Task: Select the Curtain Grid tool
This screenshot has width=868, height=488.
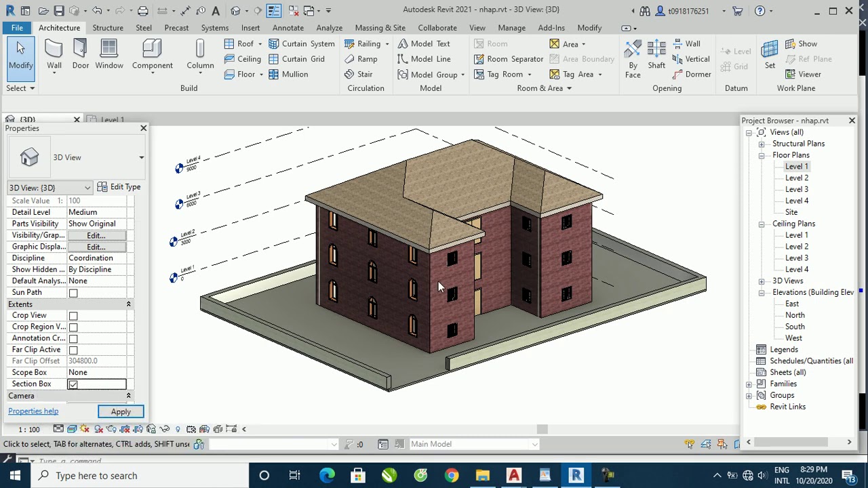Action: pyautogui.click(x=296, y=59)
